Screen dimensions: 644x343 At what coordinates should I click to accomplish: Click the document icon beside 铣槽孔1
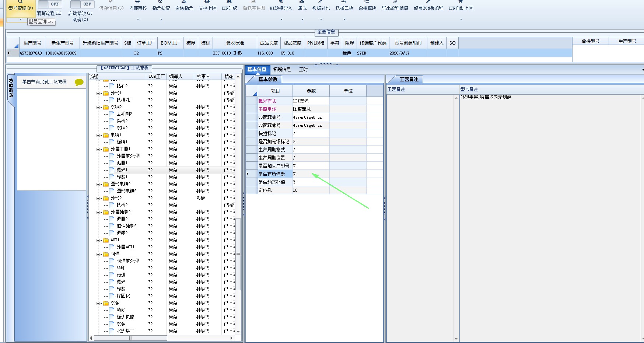pos(112,100)
